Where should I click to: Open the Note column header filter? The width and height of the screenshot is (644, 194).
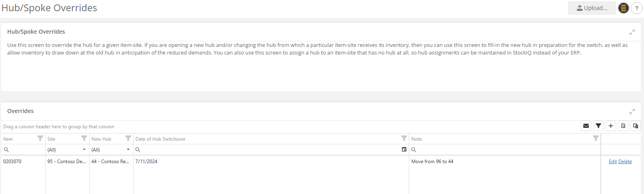coord(596,138)
